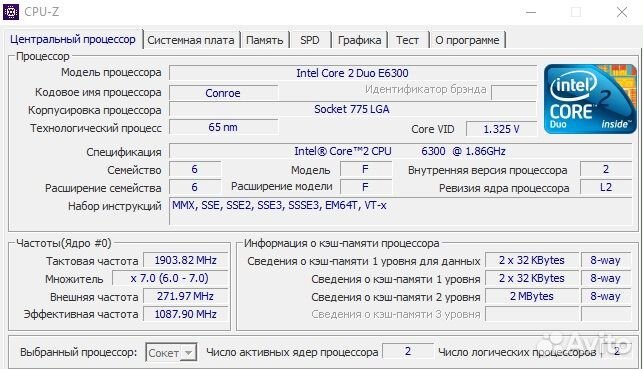Click the active cores count field
The width and height of the screenshot is (643, 369).
(x=408, y=351)
